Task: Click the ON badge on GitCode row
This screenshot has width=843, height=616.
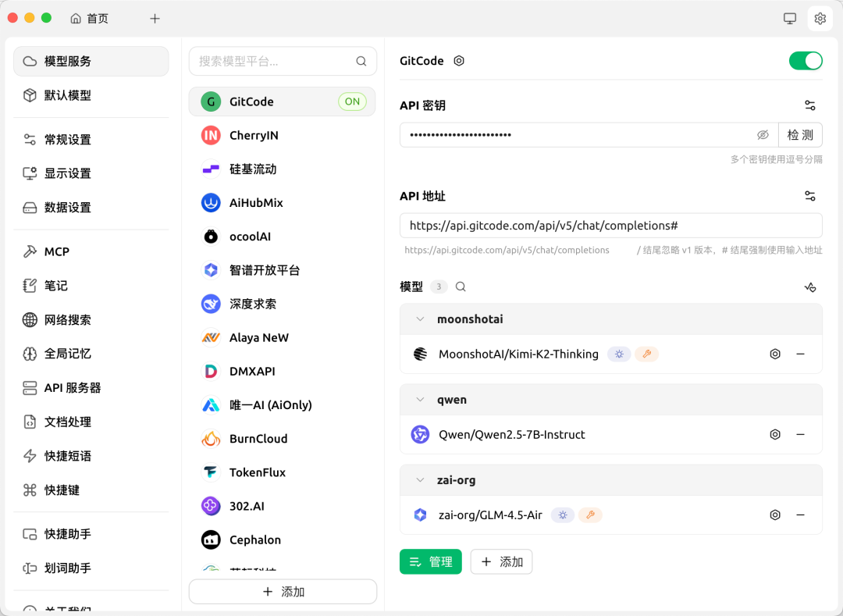Action: pos(352,101)
